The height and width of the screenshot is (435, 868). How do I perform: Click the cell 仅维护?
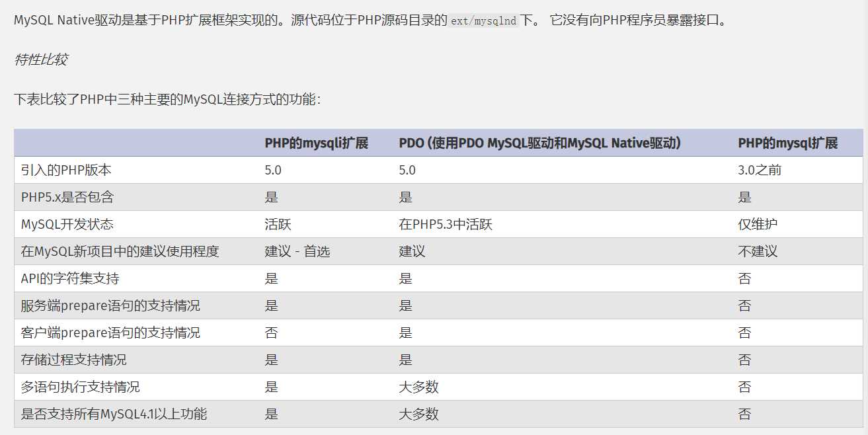758,224
